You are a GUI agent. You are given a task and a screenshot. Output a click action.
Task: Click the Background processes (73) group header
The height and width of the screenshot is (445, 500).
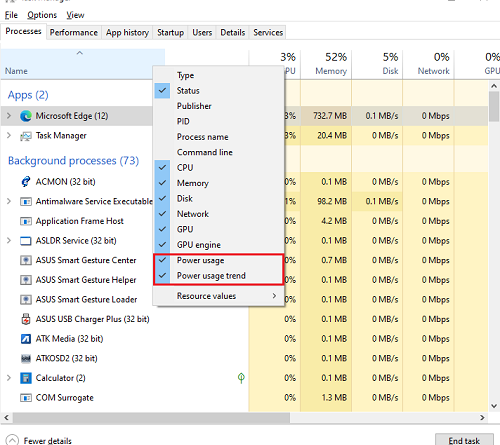point(73,161)
